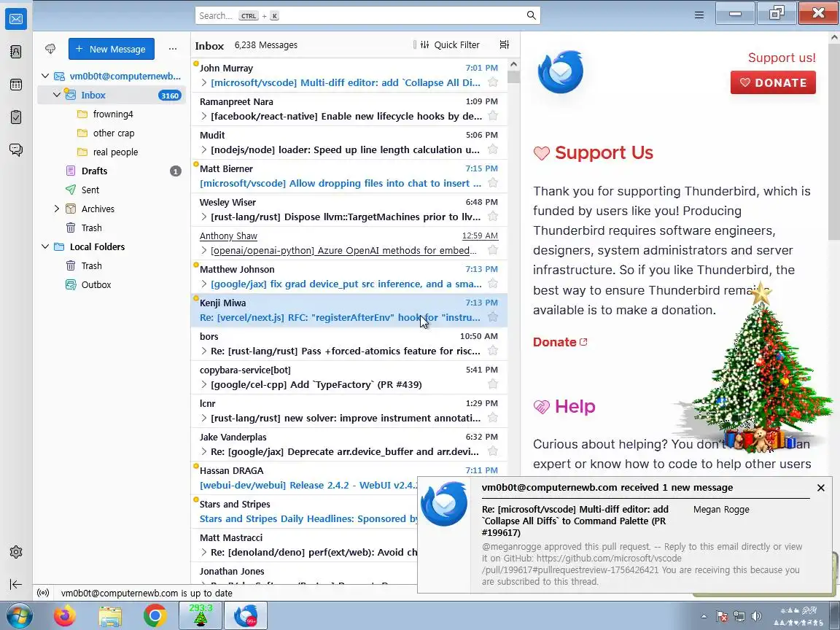Open the hamburger app menu
This screenshot has width=840, height=630.
point(699,15)
